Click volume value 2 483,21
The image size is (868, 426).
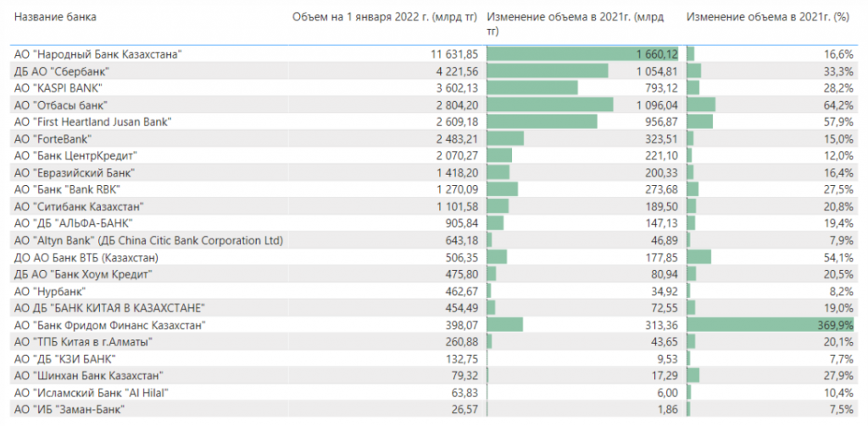pos(457,139)
